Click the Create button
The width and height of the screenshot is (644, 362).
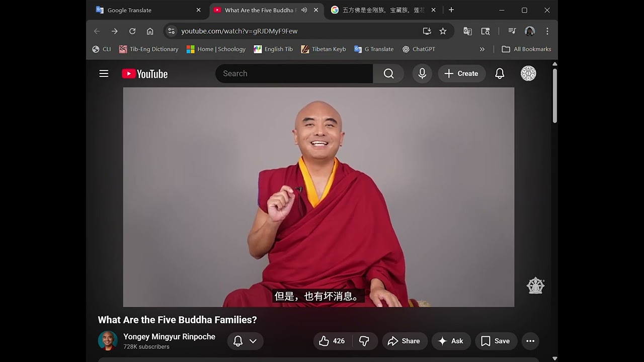pyautogui.click(x=461, y=73)
